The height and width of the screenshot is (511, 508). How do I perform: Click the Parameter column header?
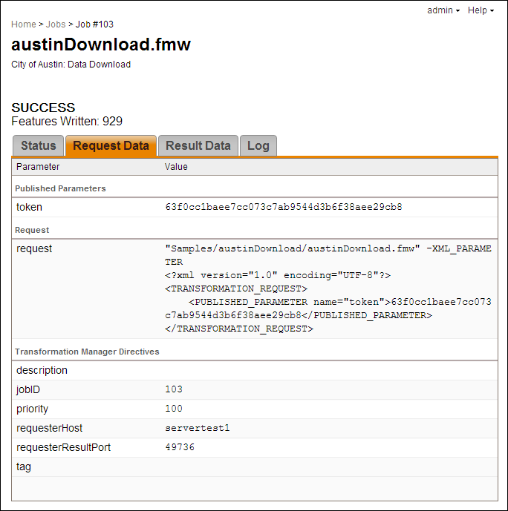coord(38,167)
